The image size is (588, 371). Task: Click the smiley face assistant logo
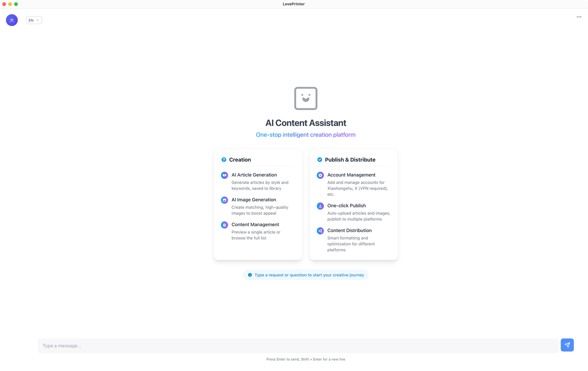tap(306, 98)
